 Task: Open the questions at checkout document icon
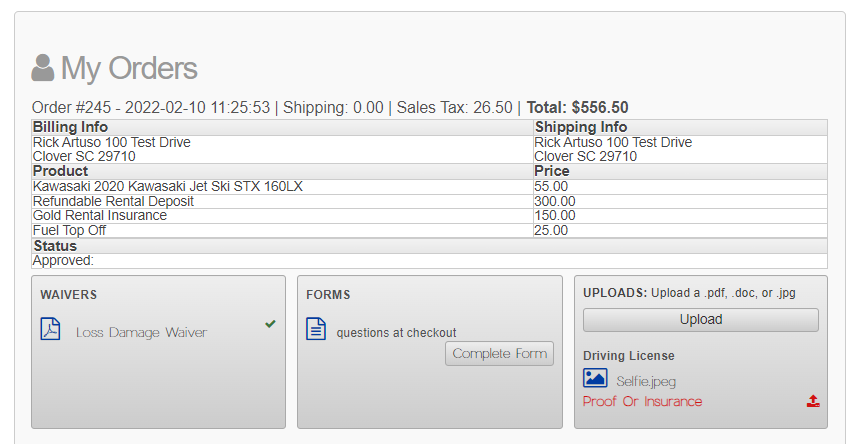pos(316,329)
